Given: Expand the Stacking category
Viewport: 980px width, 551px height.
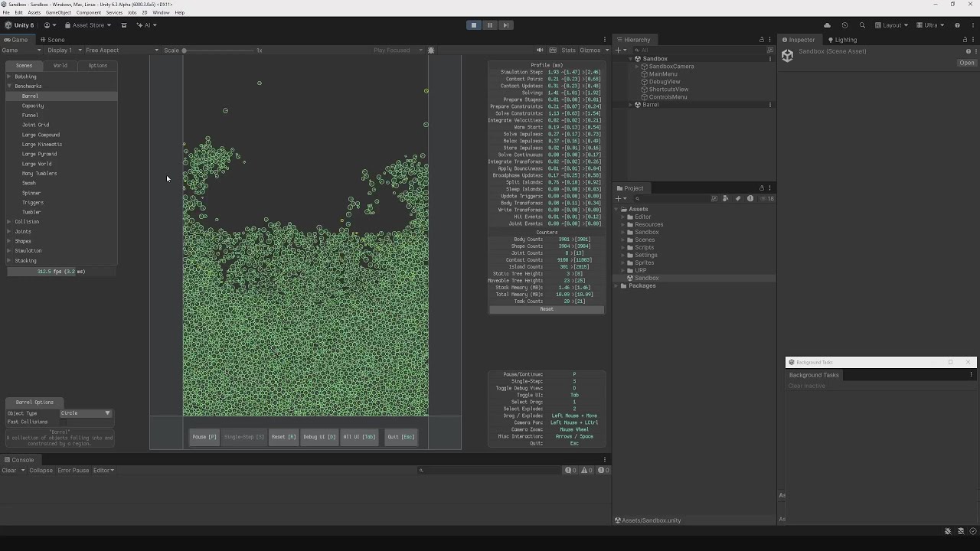Looking at the screenshot, I should point(9,261).
